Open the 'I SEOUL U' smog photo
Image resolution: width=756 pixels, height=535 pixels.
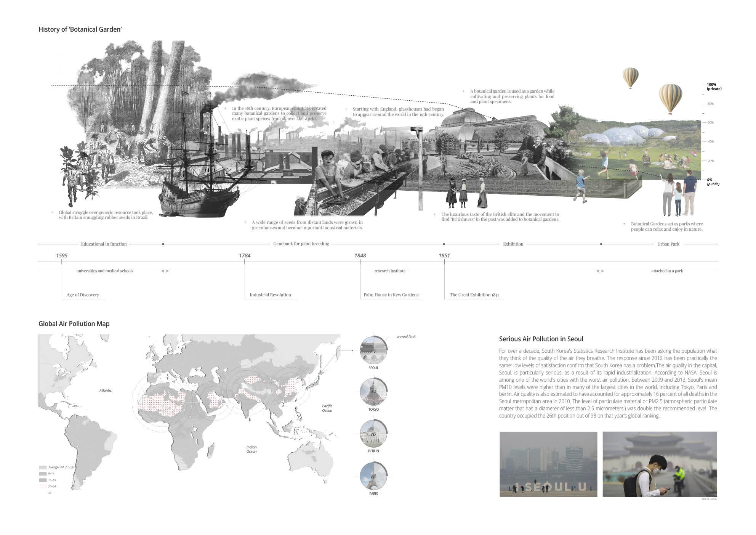tap(548, 464)
